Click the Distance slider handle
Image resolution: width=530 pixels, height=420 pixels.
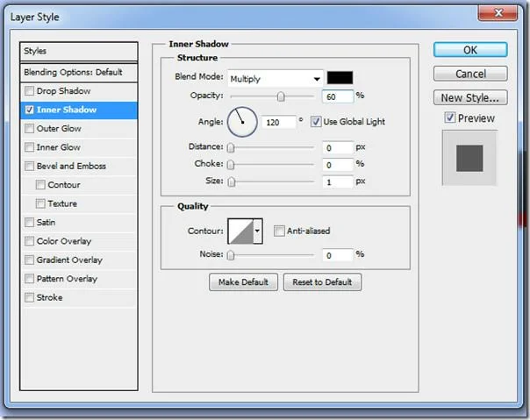[x=231, y=147]
